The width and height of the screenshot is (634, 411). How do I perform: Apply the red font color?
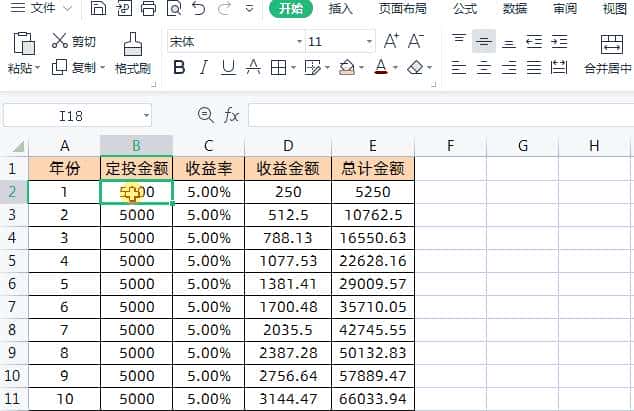[381, 67]
